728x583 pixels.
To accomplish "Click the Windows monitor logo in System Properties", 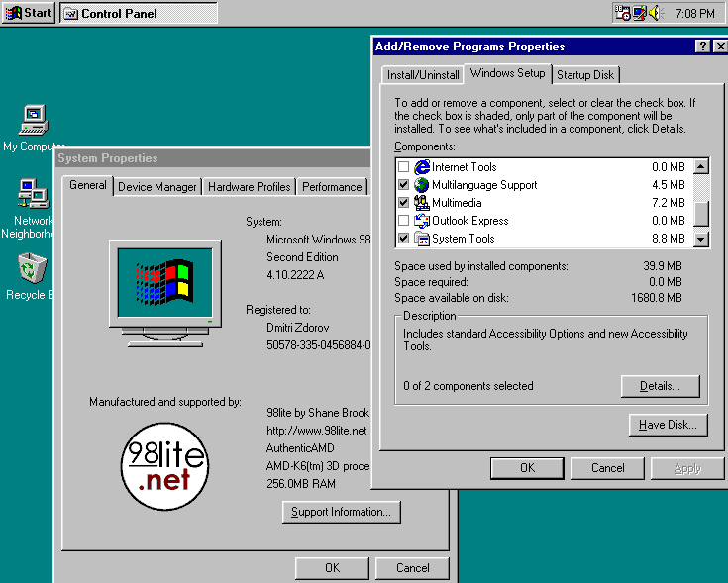I will (x=164, y=293).
